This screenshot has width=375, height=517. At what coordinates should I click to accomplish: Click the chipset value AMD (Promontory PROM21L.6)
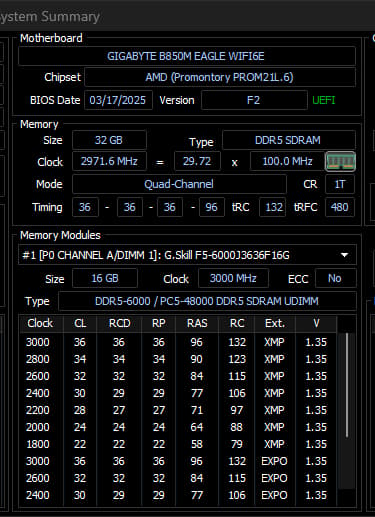[x=220, y=77]
